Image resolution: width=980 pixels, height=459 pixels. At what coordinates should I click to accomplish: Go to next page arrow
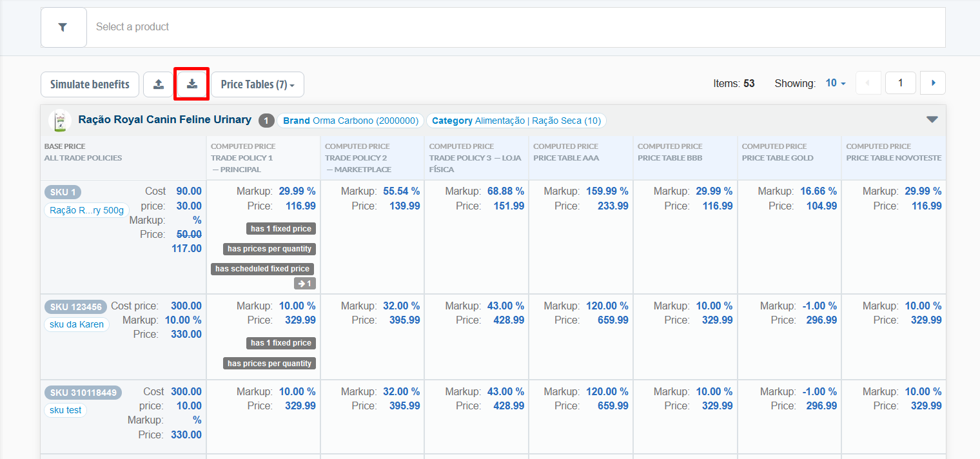933,83
